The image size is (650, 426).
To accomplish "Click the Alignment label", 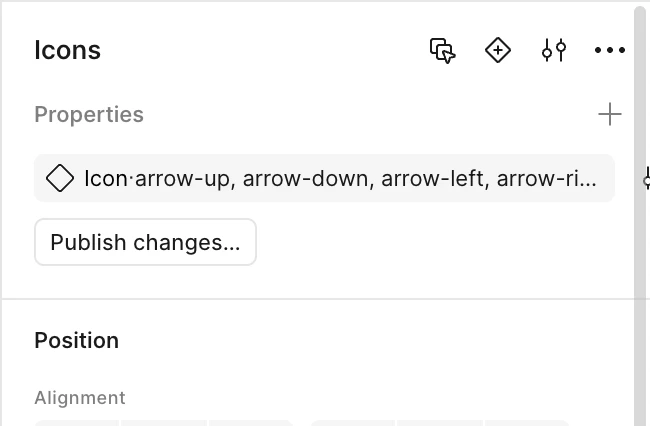I will coord(80,398).
